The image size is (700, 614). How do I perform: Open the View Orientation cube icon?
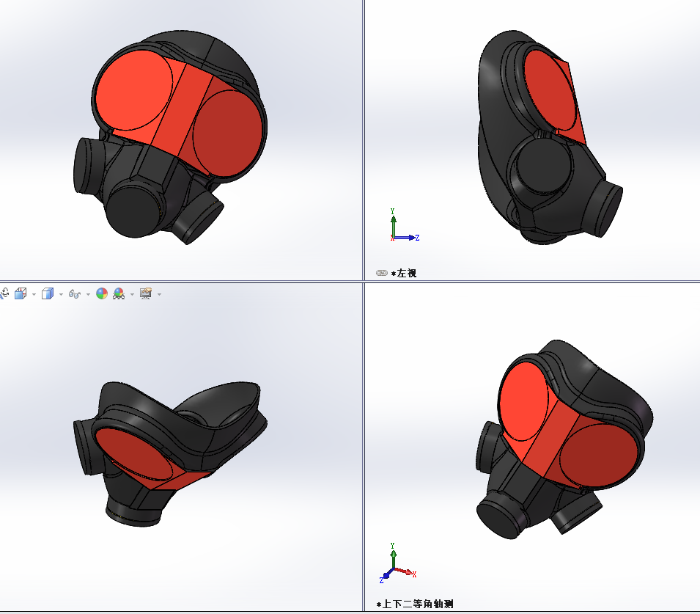point(21,293)
